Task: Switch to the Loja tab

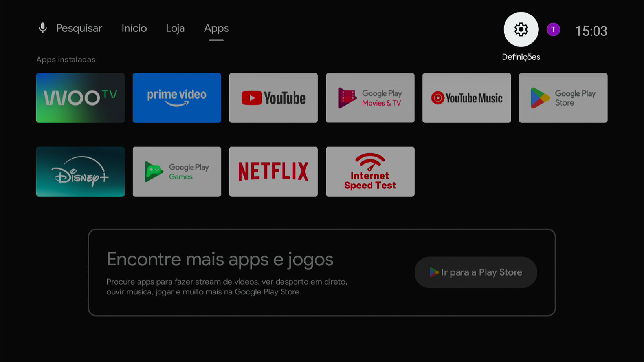Action: pyautogui.click(x=175, y=28)
